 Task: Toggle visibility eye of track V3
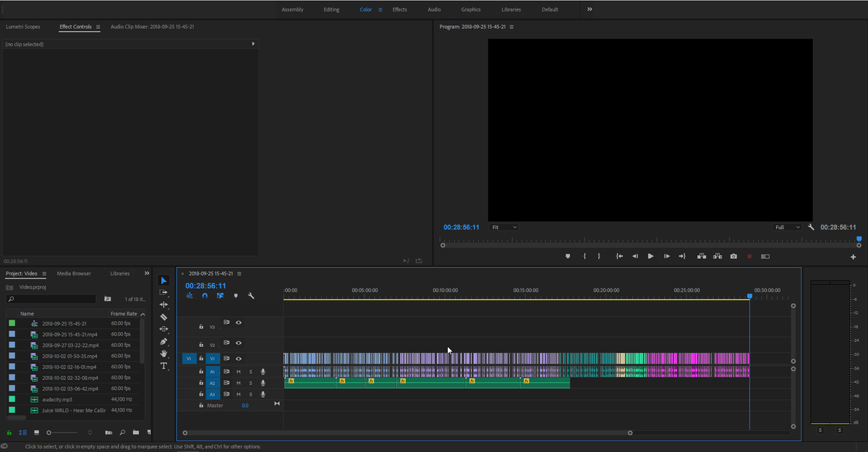(x=239, y=323)
